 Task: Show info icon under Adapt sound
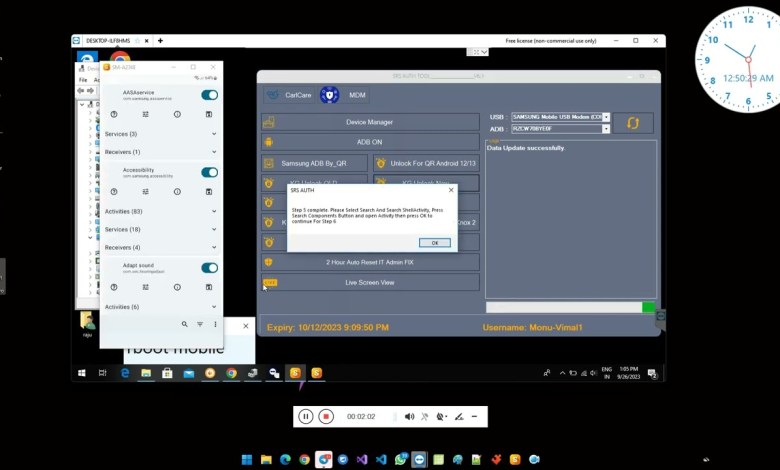(177, 287)
